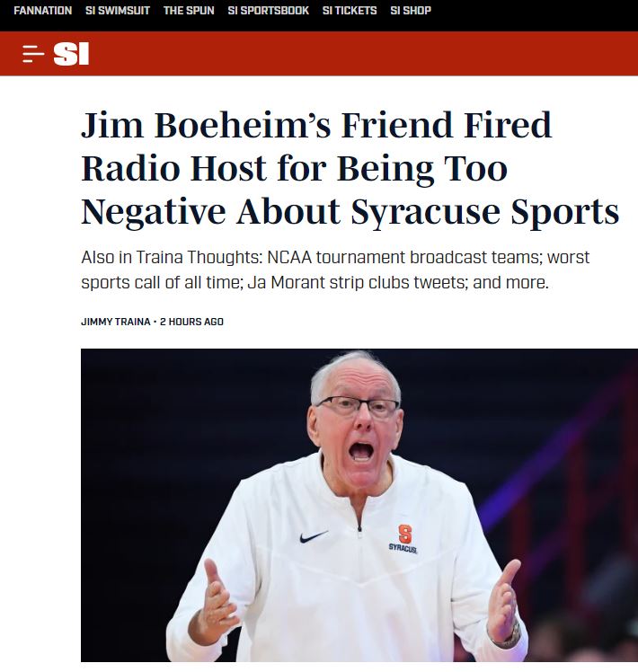Click the Also in Traina Thoughts subheading
Image resolution: width=638 pixels, height=672 pixels.
tap(335, 270)
